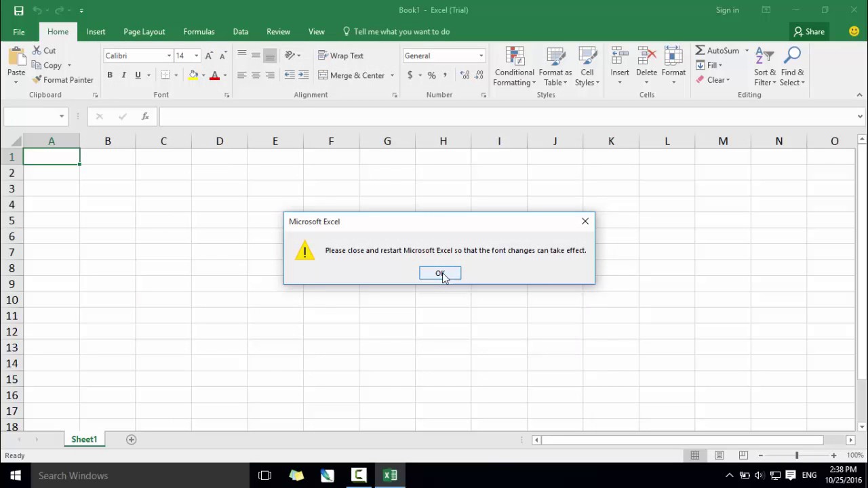
Task: Click the zoom slider handle
Action: 797,455
